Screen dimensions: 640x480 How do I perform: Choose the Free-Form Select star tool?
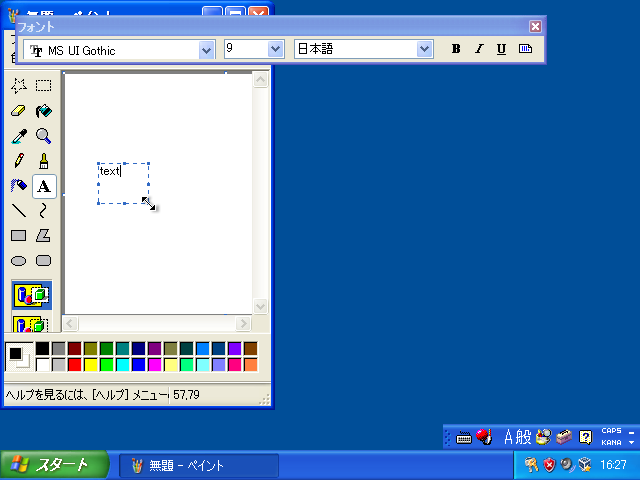coord(18,86)
